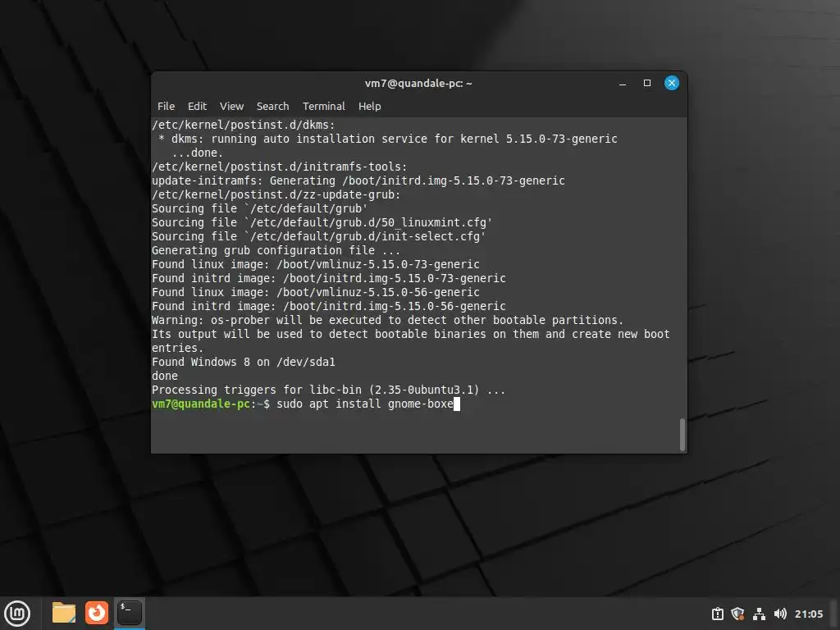The width and height of the screenshot is (840, 630).
Task: Minimize the terminal window
Action: click(x=623, y=83)
